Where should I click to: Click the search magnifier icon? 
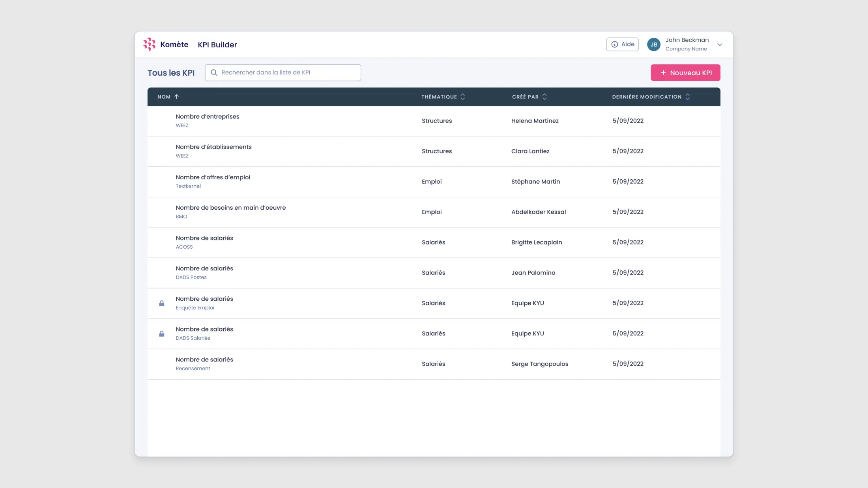tap(214, 73)
